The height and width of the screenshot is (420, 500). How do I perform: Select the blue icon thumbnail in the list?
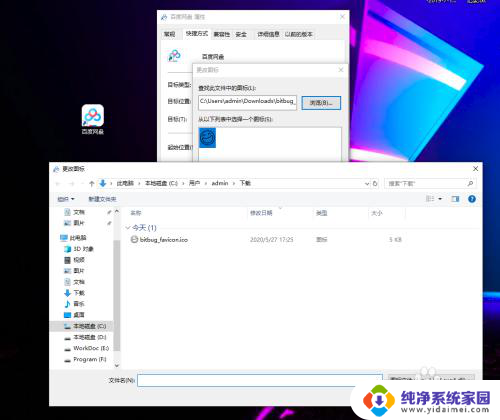pos(207,138)
